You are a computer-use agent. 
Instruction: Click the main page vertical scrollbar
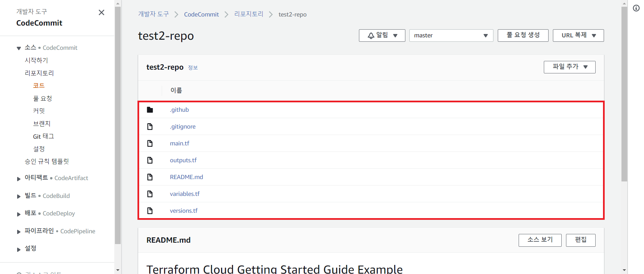(624, 94)
